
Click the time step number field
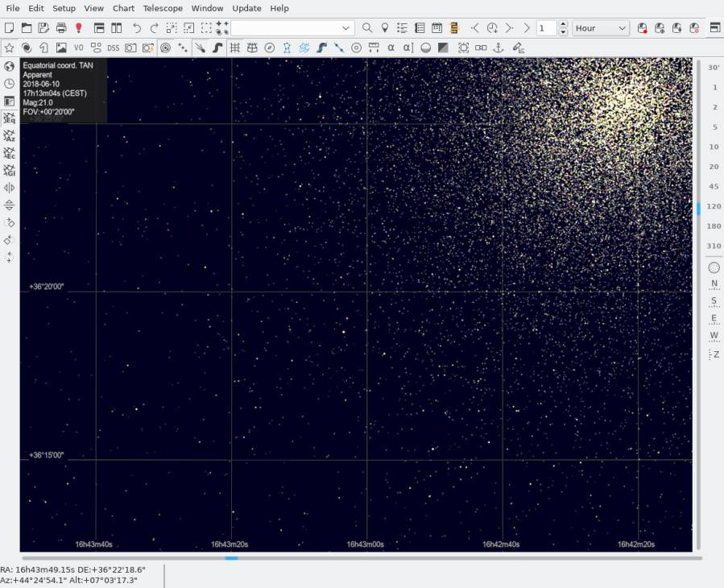point(547,28)
